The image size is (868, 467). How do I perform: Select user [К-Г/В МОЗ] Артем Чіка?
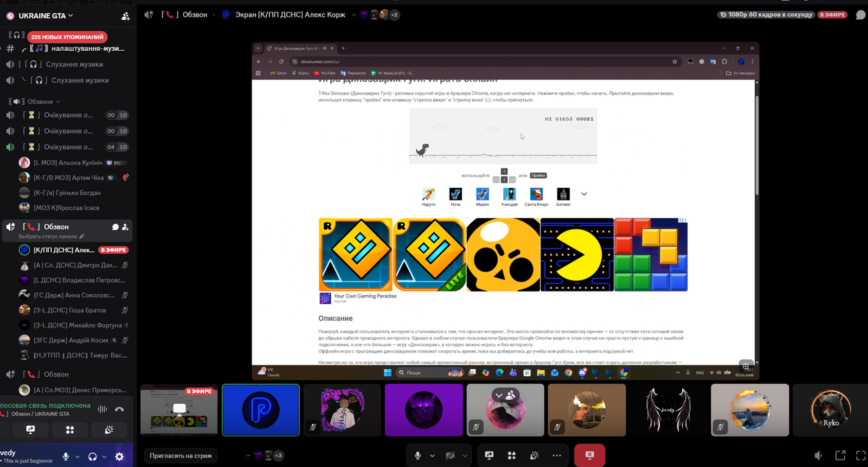click(x=73, y=178)
